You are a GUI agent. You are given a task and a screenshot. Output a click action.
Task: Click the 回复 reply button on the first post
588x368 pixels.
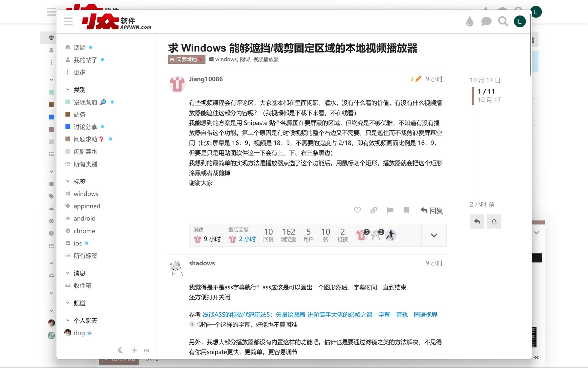pyautogui.click(x=432, y=210)
